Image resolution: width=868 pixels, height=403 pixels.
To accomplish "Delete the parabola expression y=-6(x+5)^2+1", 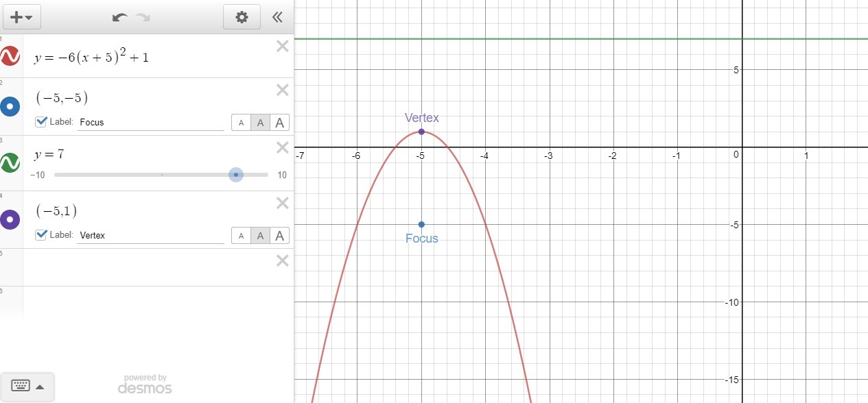I will [x=282, y=46].
